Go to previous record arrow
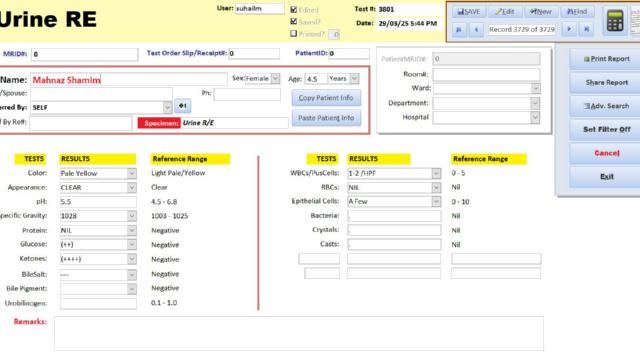 tap(476, 29)
